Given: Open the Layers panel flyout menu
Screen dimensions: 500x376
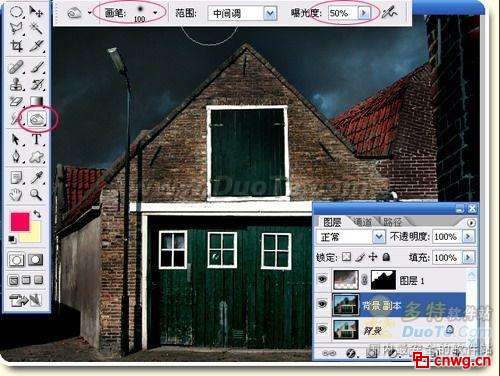Looking at the screenshot, I should pos(471,223).
